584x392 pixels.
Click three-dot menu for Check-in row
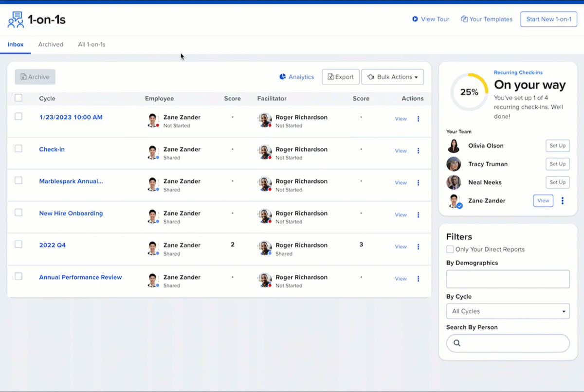click(418, 151)
